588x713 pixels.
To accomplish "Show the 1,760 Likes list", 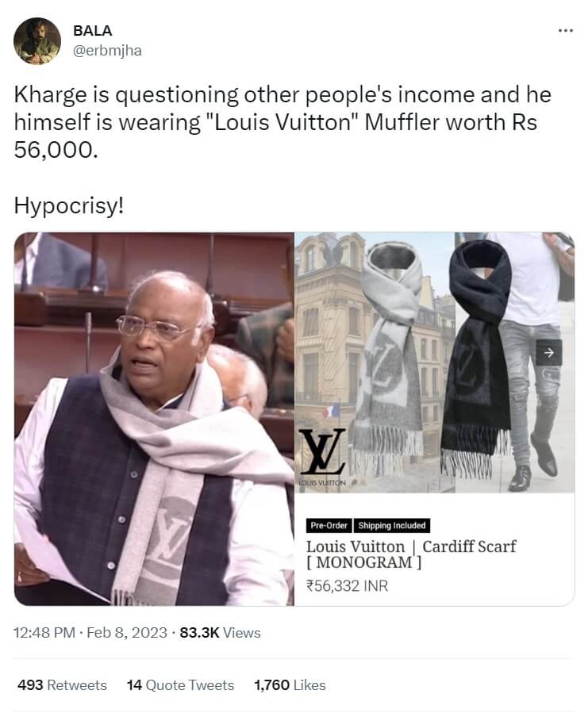I will click(x=290, y=684).
